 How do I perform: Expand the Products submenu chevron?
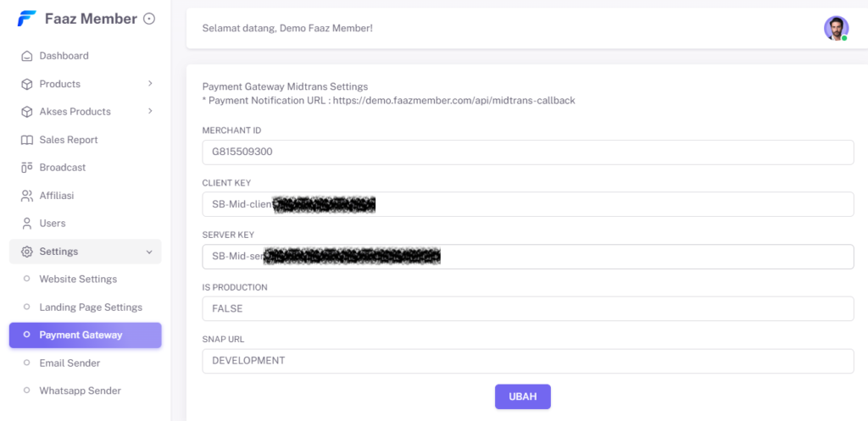150,84
